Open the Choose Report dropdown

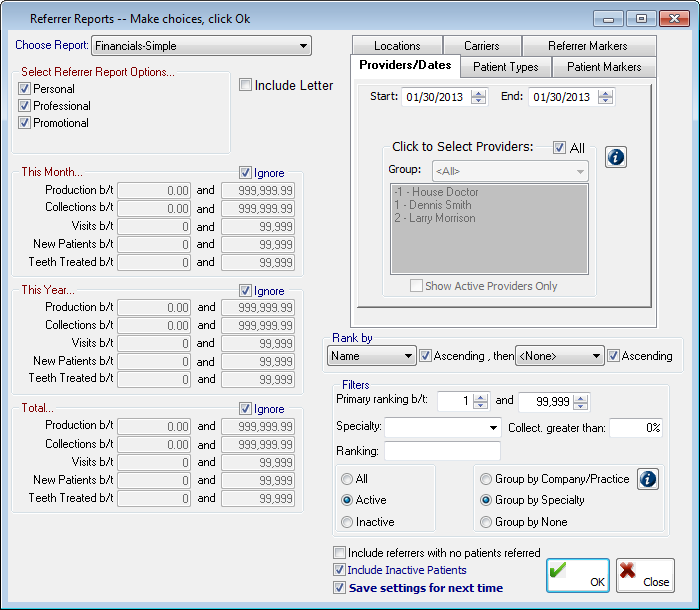[201, 45]
